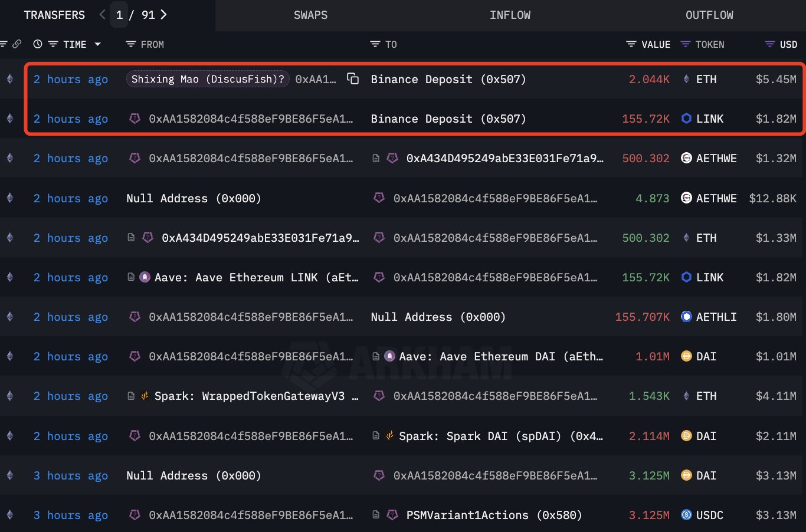Image resolution: width=806 pixels, height=532 pixels.
Task: Click the Aave icon in the LINK inflow row
Action: tap(145, 277)
